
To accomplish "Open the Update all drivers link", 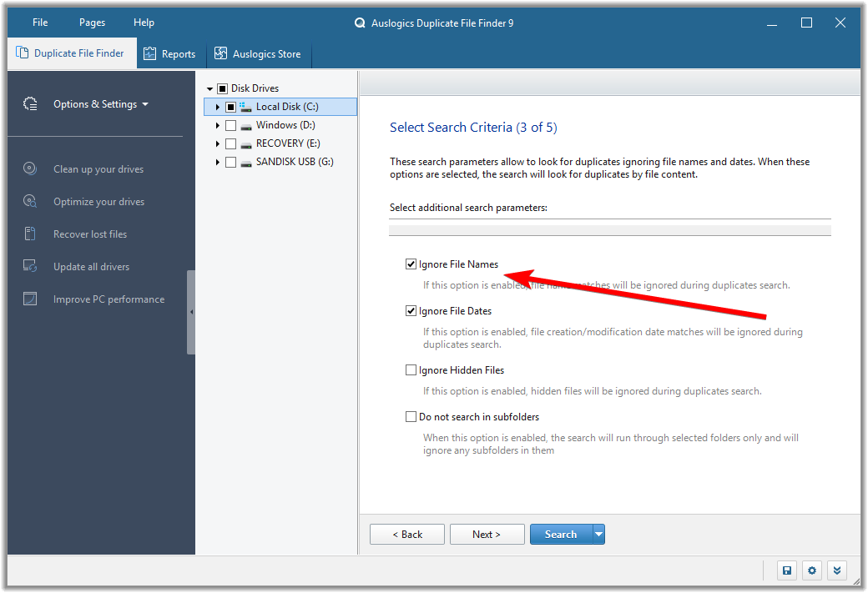I will pos(91,267).
